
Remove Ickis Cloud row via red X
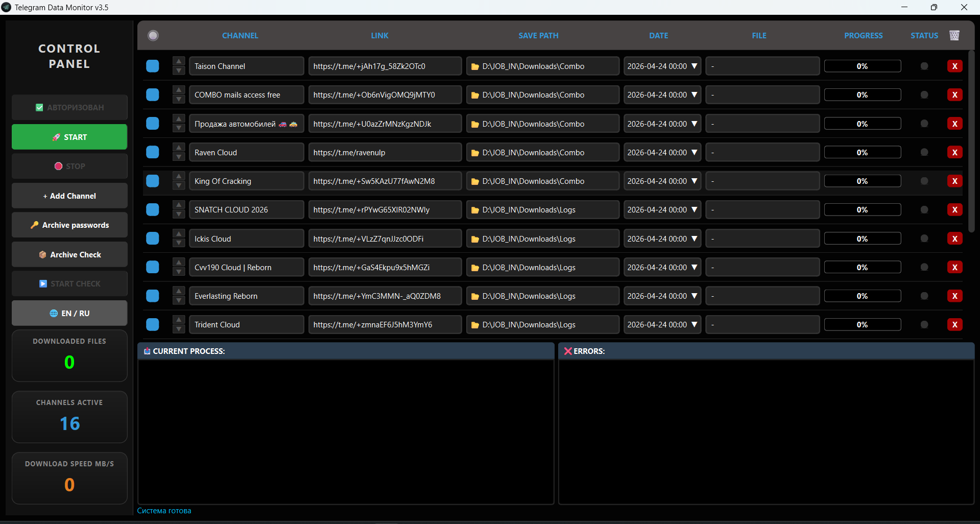pyautogui.click(x=954, y=239)
